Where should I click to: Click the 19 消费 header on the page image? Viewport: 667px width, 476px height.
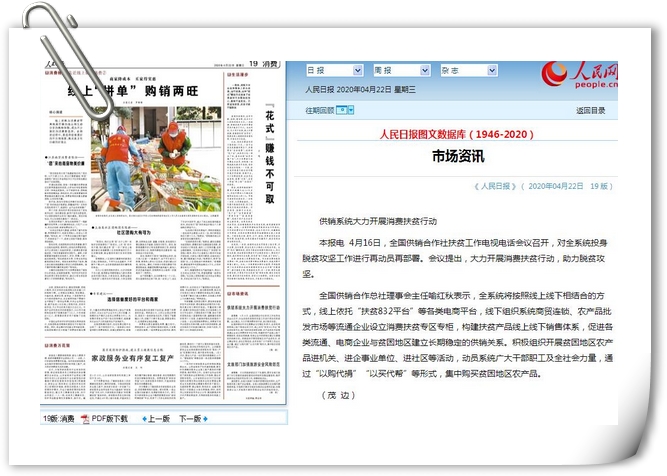point(263,64)
